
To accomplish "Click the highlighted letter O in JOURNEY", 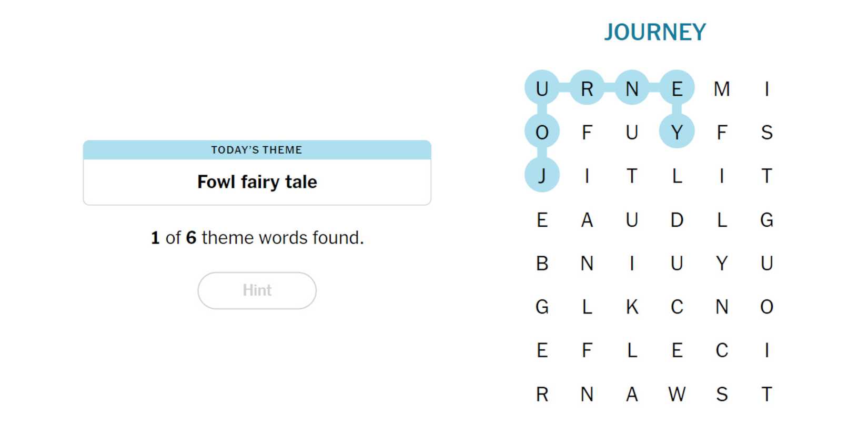I will pos(542,132).
